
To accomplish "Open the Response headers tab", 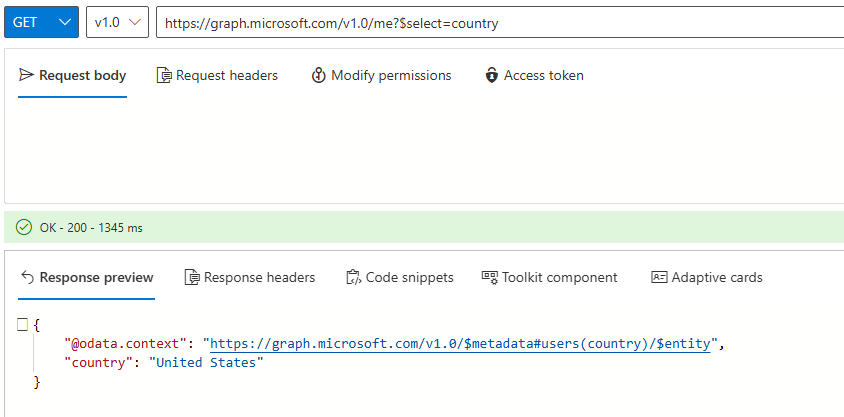I will tap(249, 278).
